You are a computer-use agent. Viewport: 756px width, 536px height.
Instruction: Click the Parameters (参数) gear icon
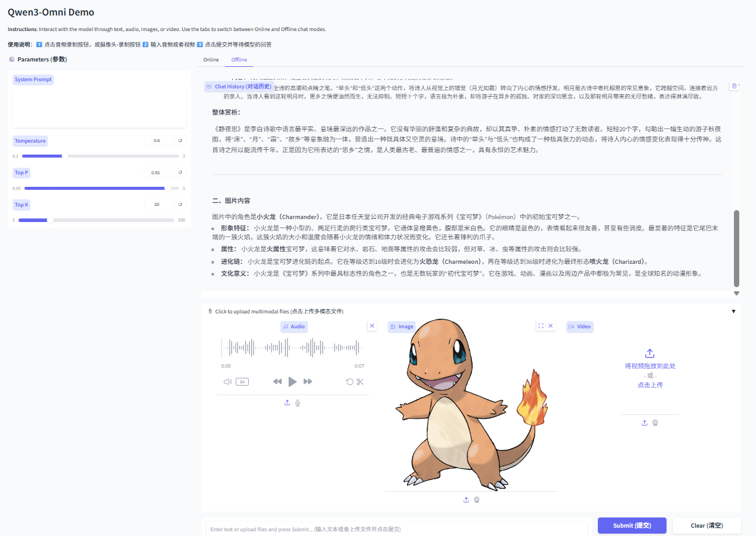11,59
